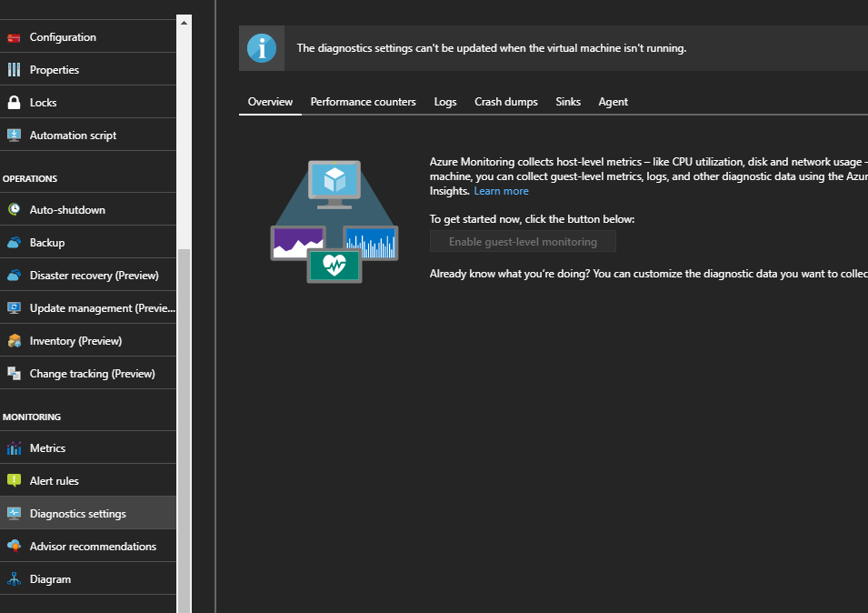Switch to the Sinks tab
The image size is (868, 613).
click(568, 102)
